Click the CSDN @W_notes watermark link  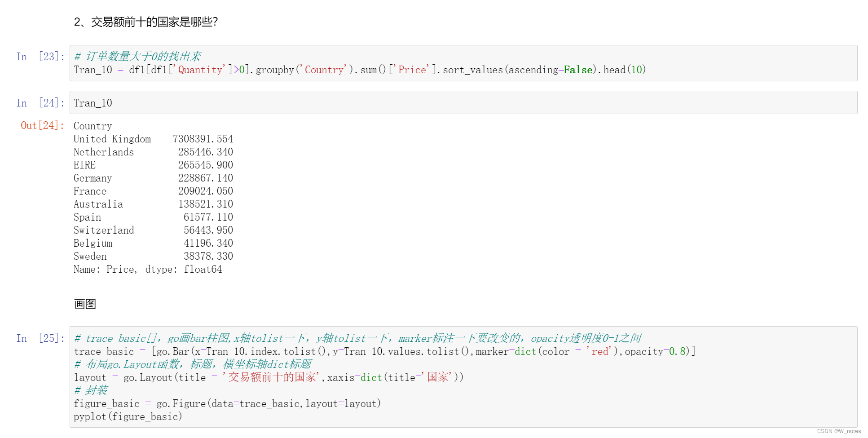tap(839, 431)
